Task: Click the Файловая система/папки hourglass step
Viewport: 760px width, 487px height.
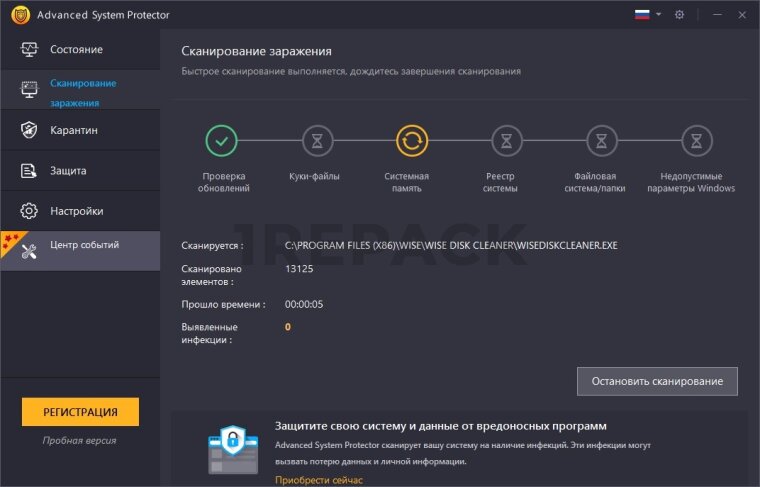Action: pos(601,141)
